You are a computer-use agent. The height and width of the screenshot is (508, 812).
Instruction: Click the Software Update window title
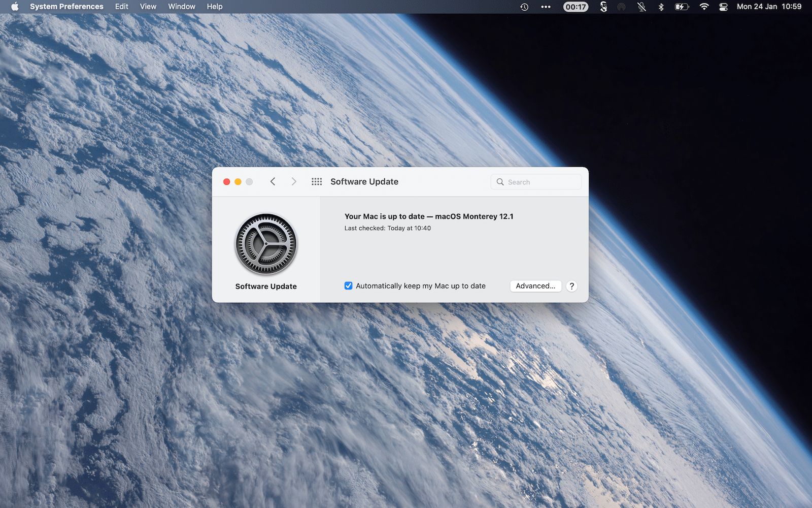(364, 182)
